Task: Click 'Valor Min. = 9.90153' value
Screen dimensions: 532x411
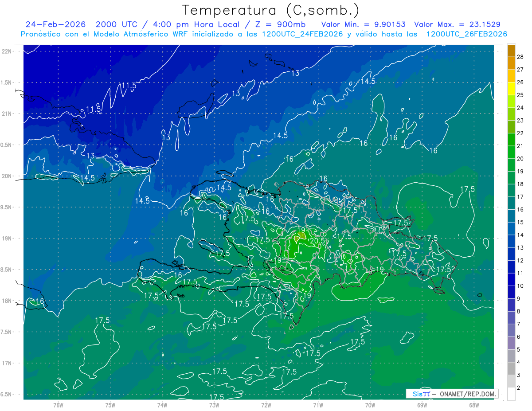Action: pyautogui.click(x=363, y=24)
